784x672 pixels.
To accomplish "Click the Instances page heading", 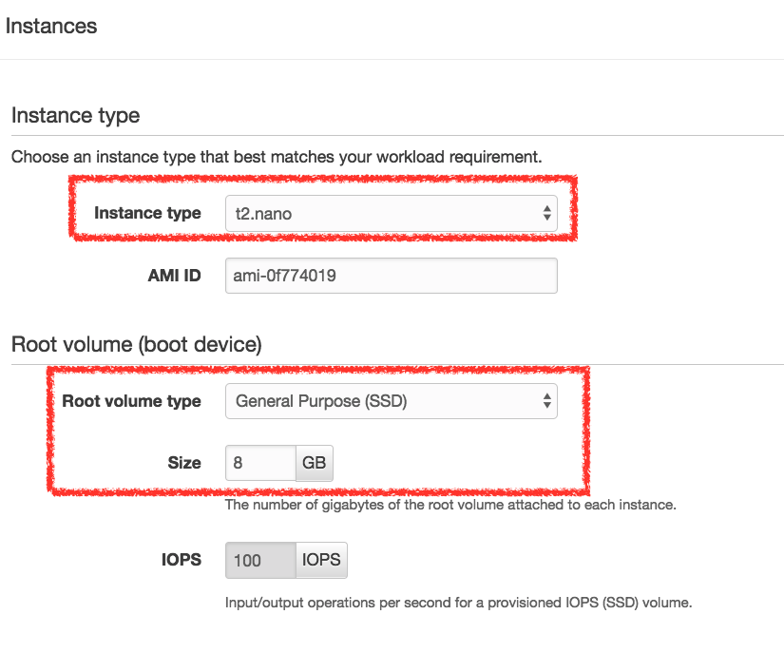I will pyautogui.click(x=51, y=26).
